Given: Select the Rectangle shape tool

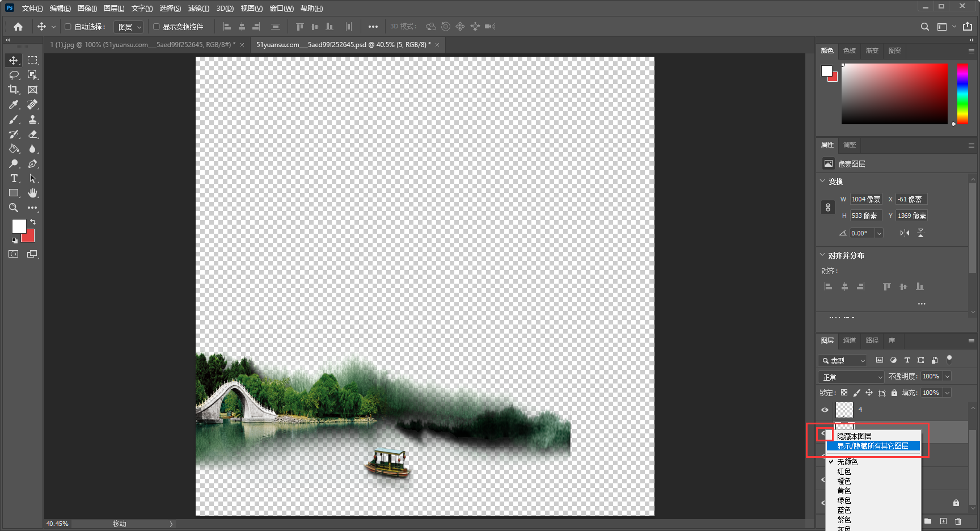Looking at the screenshot, I should [14, 193].
